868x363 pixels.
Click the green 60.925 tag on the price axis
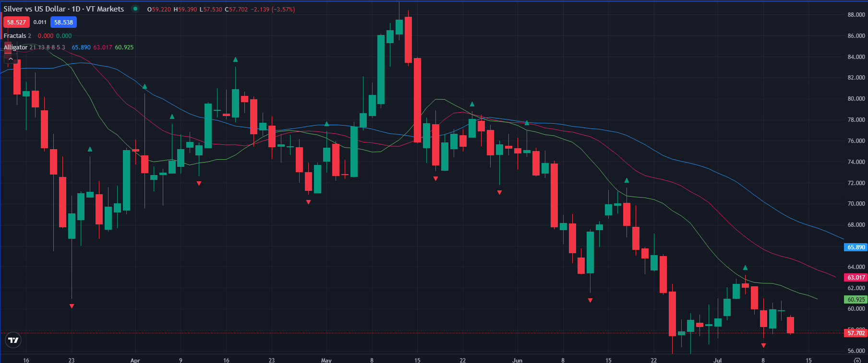pos(856,300)
